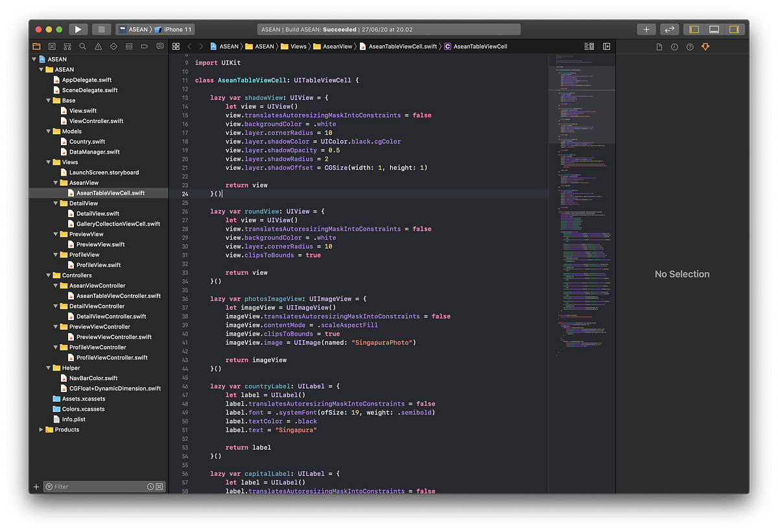Image resolution: width=778 pixels, height=532 pixels.
Task: Open the Quick Help inspector
Action: (x=689, y=46)
